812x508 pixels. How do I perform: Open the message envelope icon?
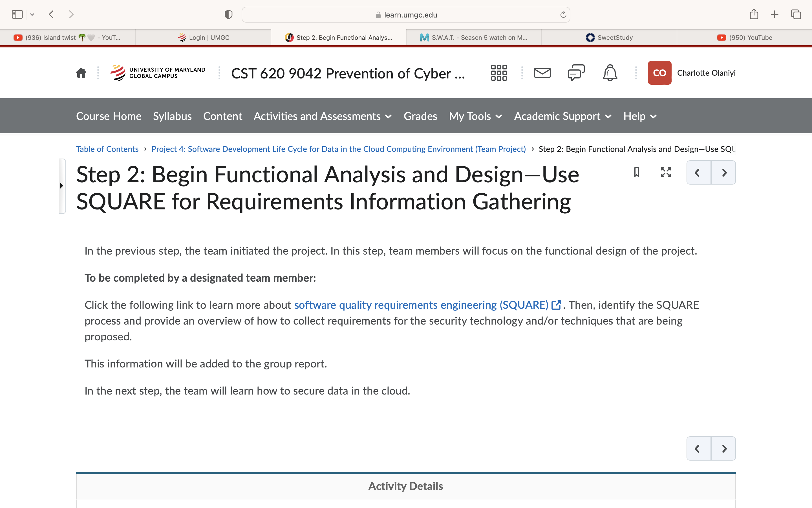coord(542,73)
